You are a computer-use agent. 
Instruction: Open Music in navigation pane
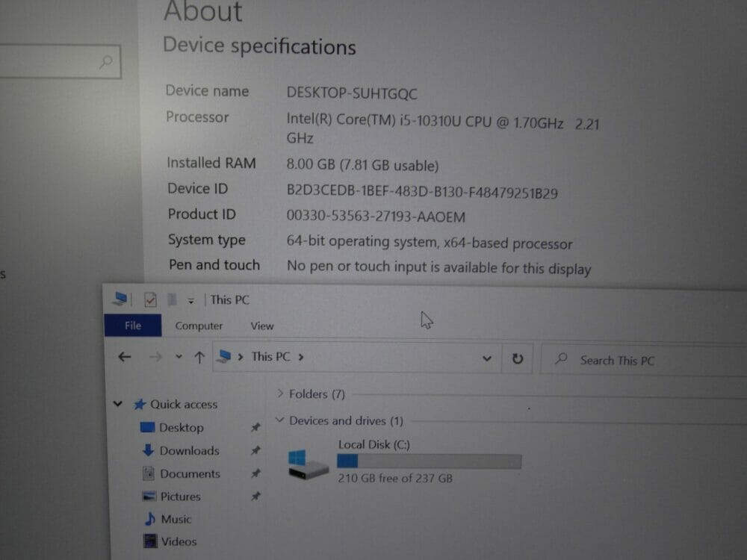click(x=176, y=519)
